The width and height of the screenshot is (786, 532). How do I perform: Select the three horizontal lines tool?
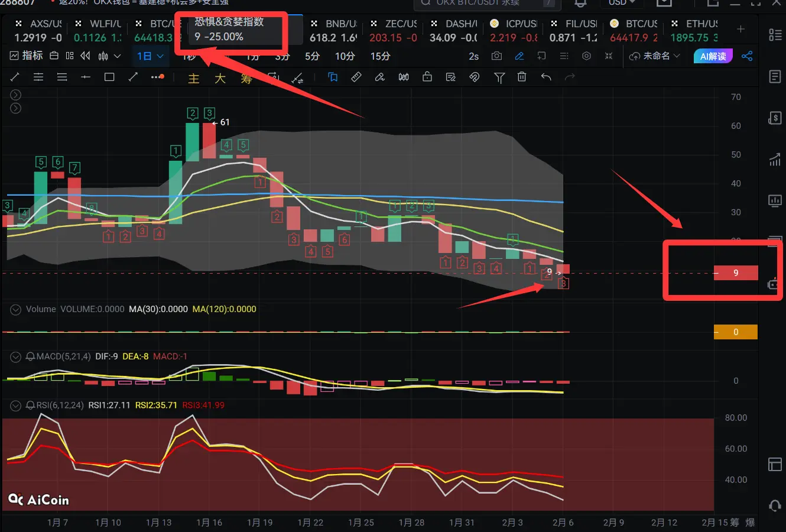pyautogui.click(x=62, y=77)
